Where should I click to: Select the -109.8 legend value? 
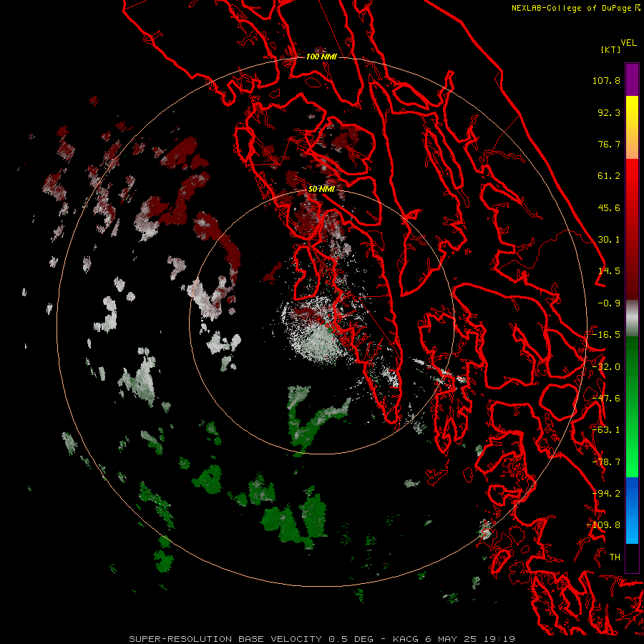(x=603, y=525)
